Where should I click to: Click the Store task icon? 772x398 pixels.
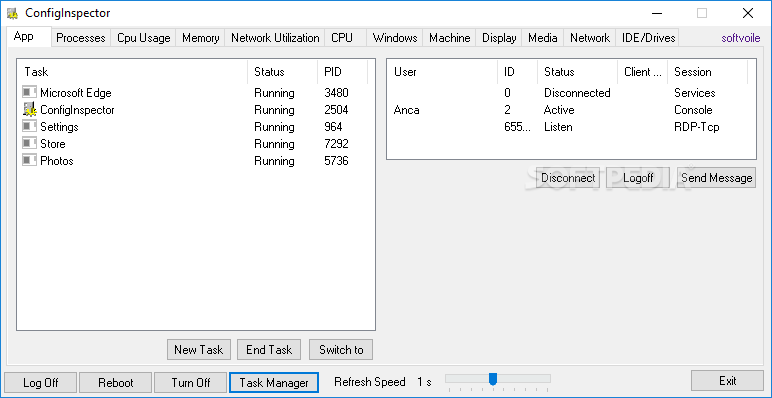[30, 143]
